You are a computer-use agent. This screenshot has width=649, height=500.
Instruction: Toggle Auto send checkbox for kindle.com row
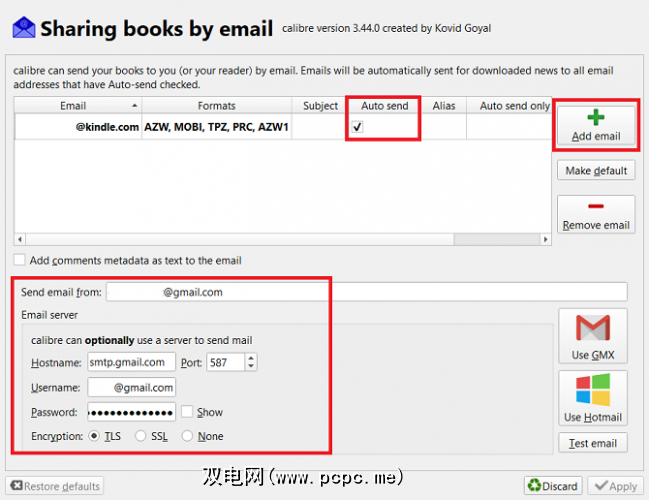click(x=357, y=127)
